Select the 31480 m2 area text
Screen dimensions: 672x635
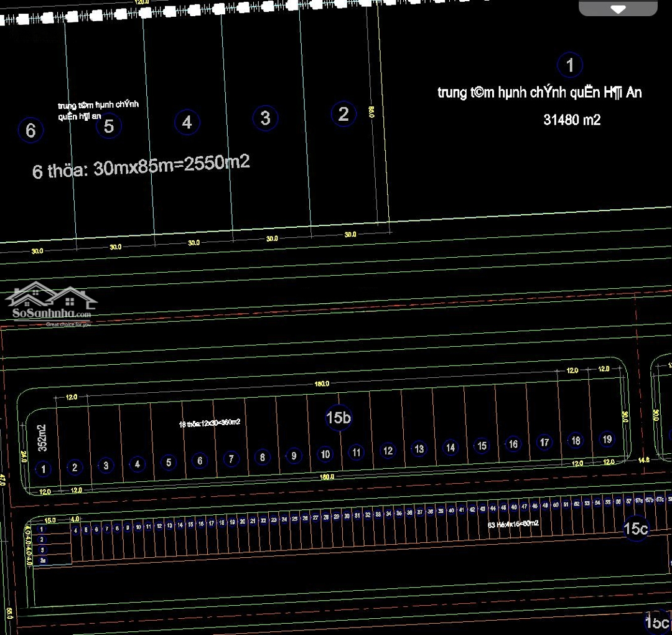[x=572, y=120]
